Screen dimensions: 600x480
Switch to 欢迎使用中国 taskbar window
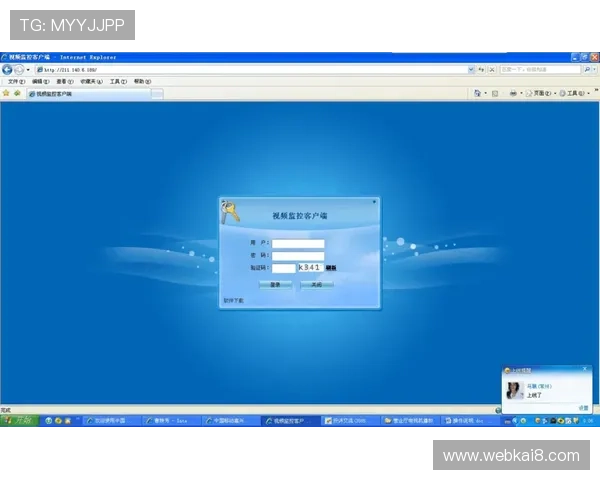(x=112, y=421)
